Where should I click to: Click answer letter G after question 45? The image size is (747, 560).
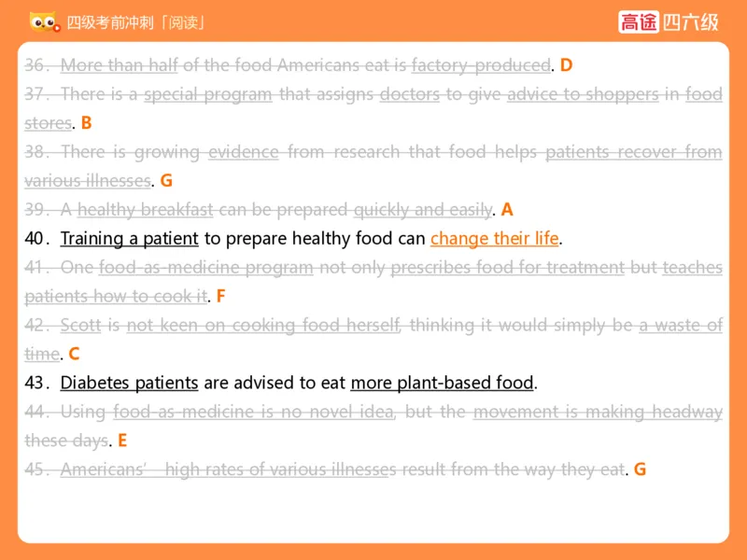[x=640, y=469]
